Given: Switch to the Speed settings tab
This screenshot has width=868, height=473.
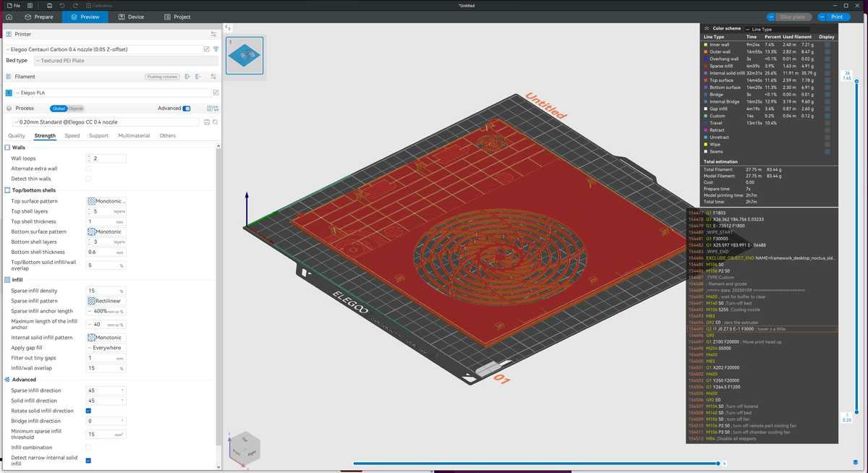Looking at the screenshot, I should point(72,135).
